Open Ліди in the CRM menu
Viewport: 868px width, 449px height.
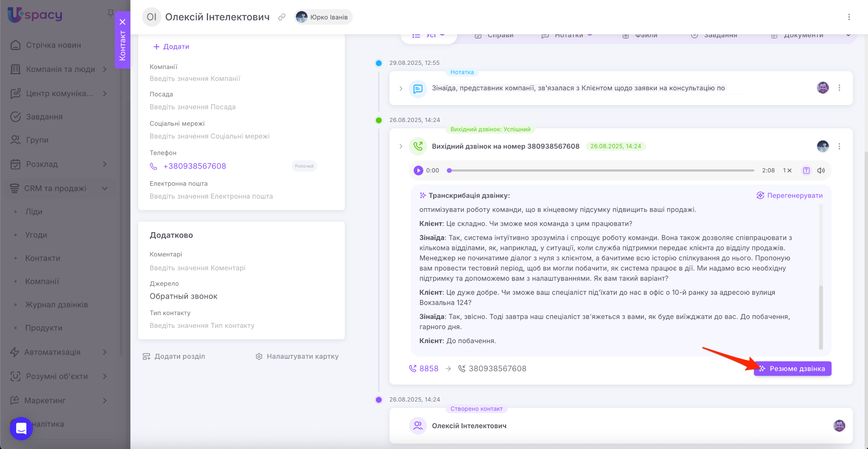point(34,211)
